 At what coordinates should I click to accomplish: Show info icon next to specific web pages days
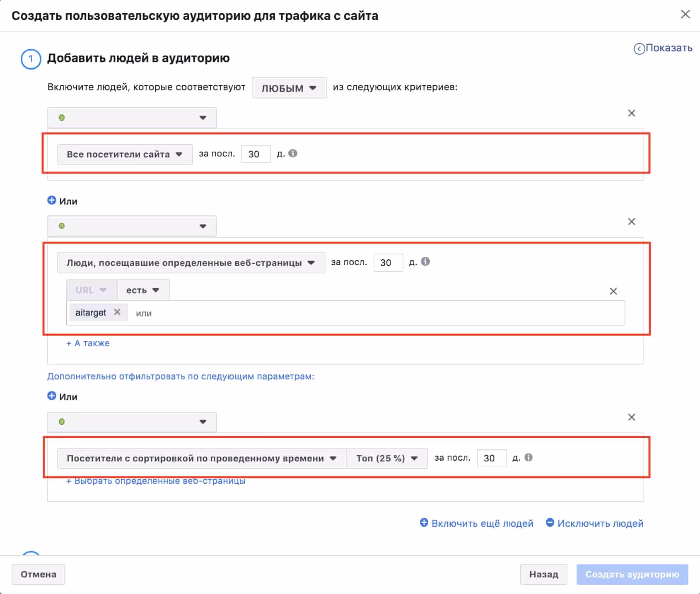[x=425, y=261]
